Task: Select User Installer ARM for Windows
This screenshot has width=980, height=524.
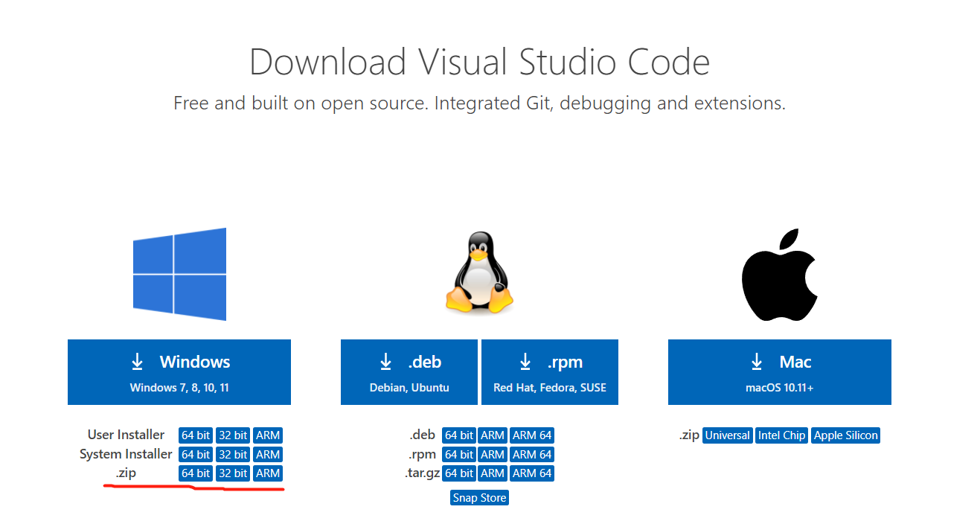Action: coord(268,435)
